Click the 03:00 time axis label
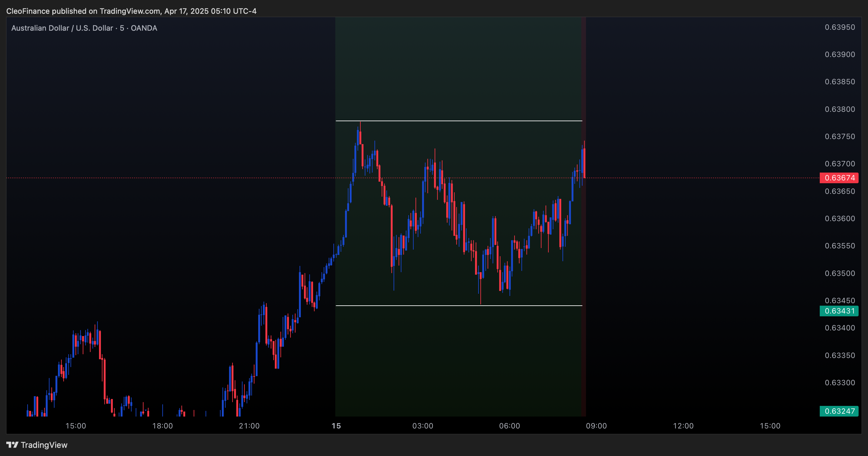The image size is (868, 456). (423, 426)
